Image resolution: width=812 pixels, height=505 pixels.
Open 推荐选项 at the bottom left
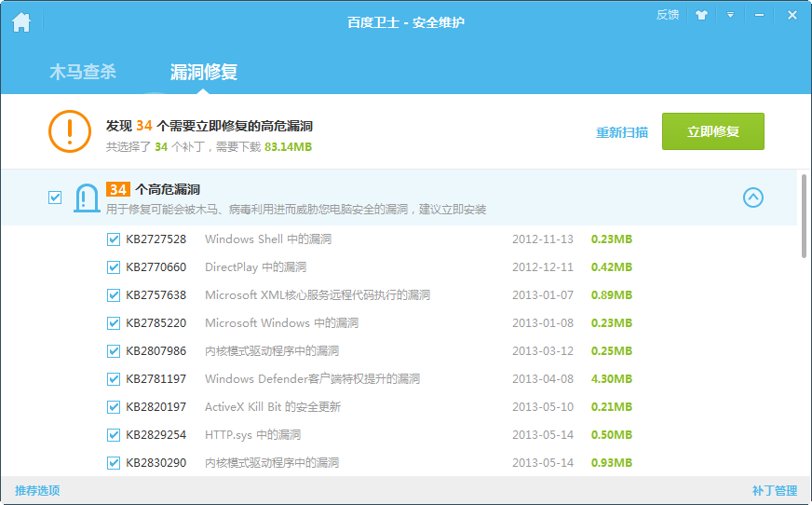click(37, 490)
